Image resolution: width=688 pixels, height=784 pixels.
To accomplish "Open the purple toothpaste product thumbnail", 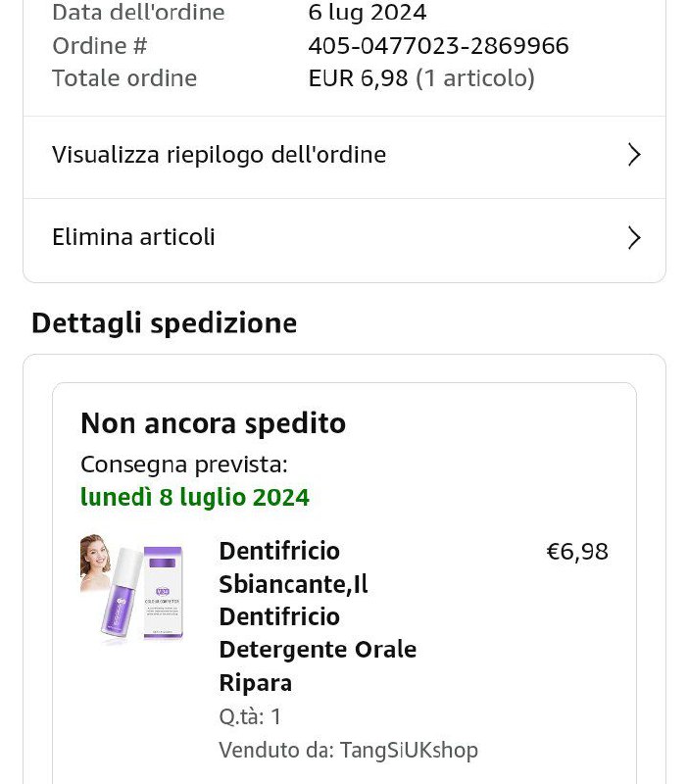I will [x=131, y=590].
